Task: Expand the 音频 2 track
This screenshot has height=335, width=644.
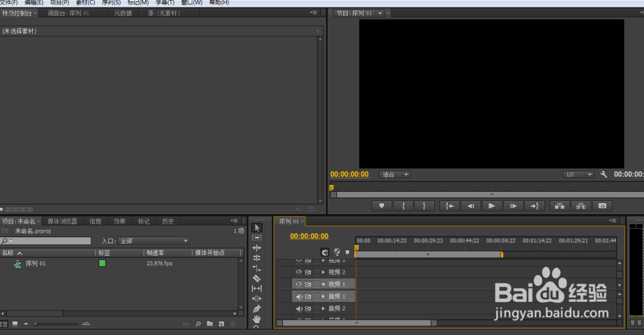Action: tap(323, 309)
